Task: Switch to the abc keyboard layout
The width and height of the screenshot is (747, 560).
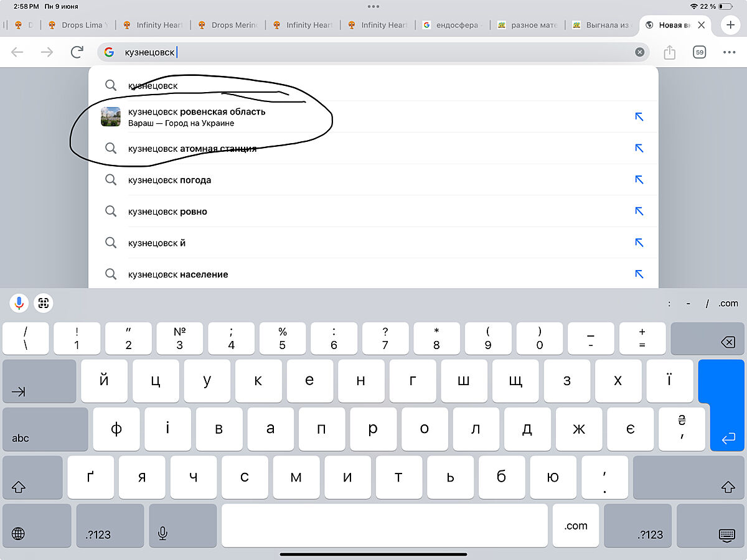Action: pyautogui.click(x=45, y=429)
